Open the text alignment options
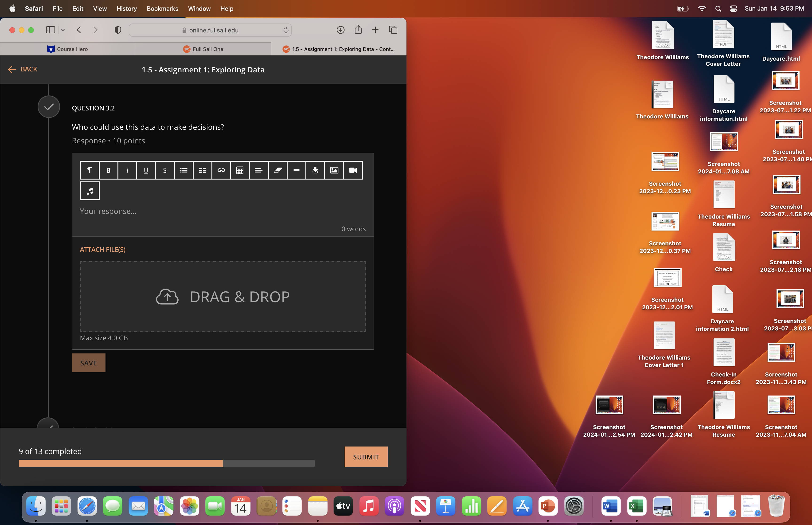 [x=259, y=170]
